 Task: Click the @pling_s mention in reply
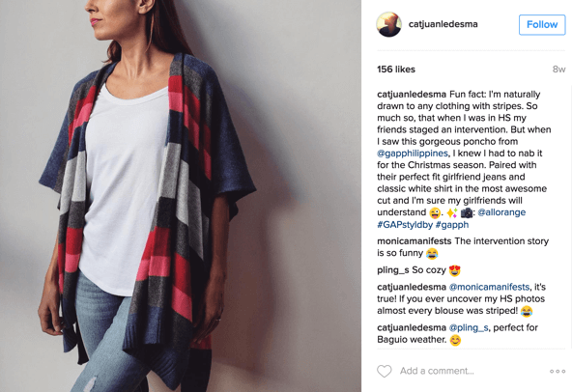469,328
